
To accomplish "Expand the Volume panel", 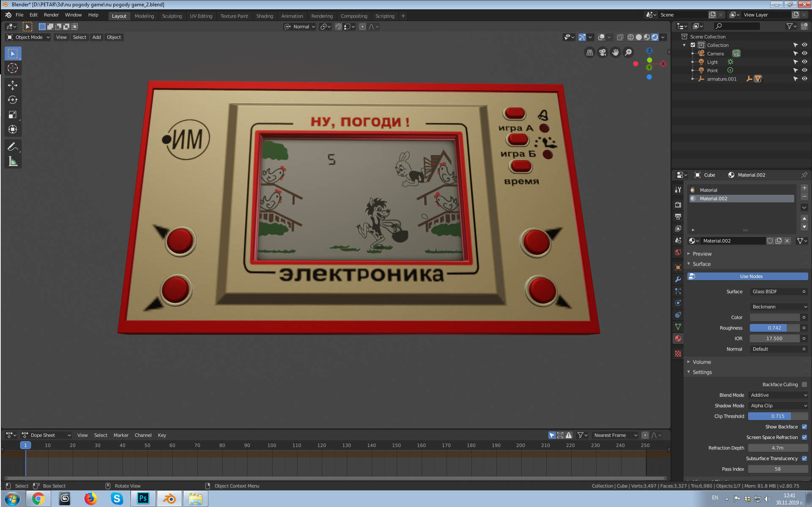I will point(701,362).
